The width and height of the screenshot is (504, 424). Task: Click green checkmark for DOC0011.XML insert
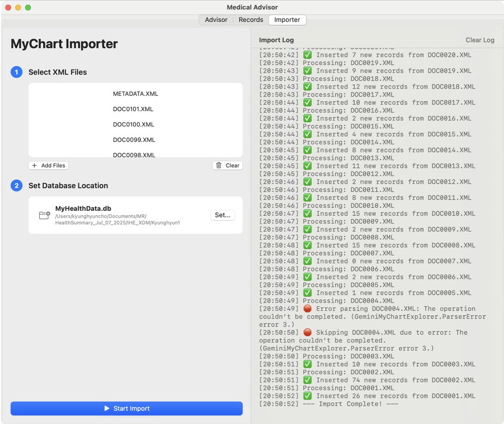tap(307, 198)
